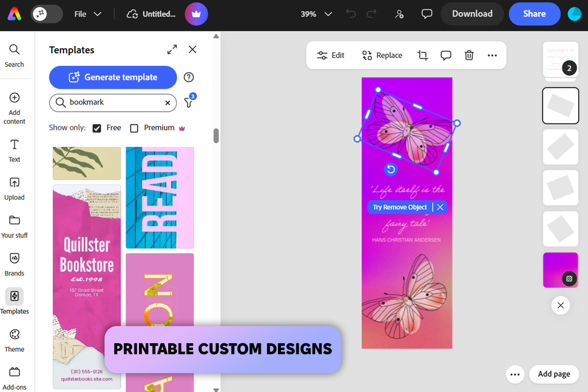Viewport: 588px width, 392px height.
Task: Select the green leaf bookmark template
Action: (x=87, y=163)
